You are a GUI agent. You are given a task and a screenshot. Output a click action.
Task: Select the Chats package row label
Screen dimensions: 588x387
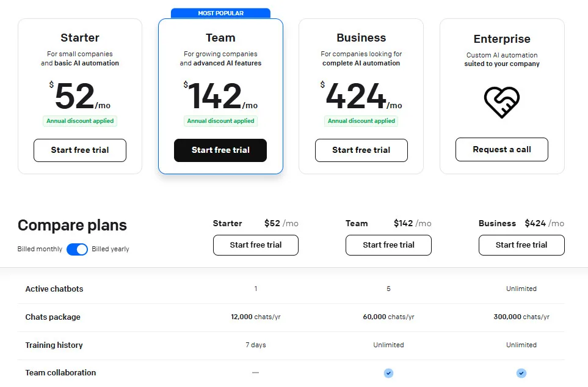tap(52, 317)
